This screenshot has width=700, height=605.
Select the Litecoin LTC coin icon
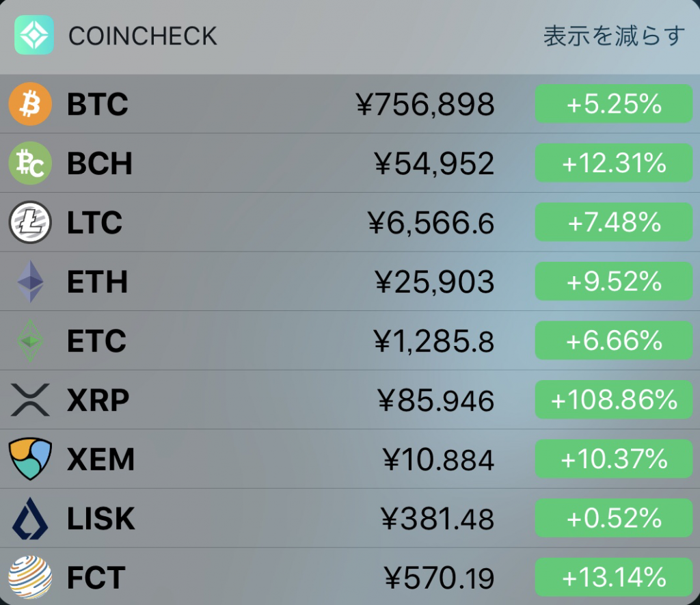(x=30, y=222)
